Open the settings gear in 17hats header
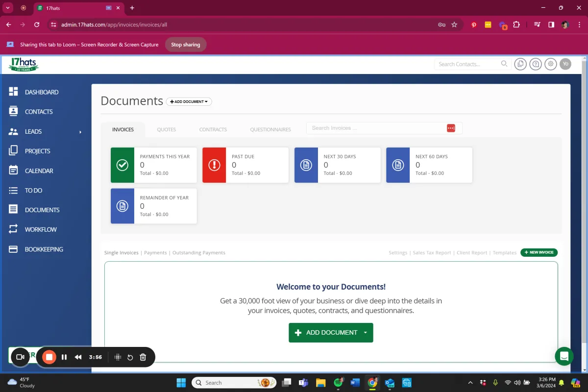Image resolution: width=588 pixels, height=392 pixels. [x=551, y=64]
